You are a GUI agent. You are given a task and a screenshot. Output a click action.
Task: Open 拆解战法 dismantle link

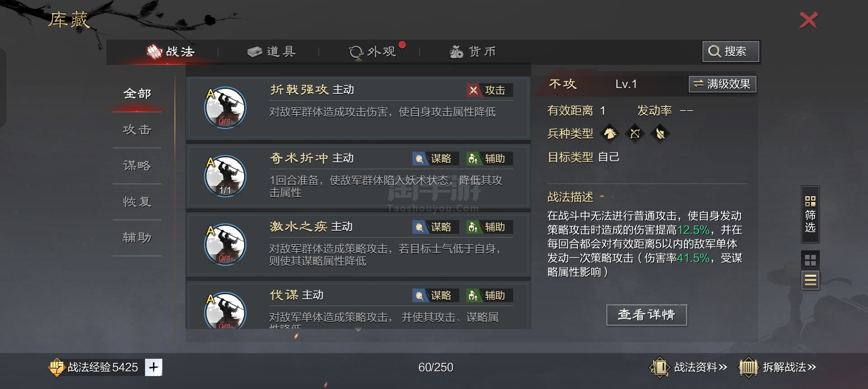[777, 367]
